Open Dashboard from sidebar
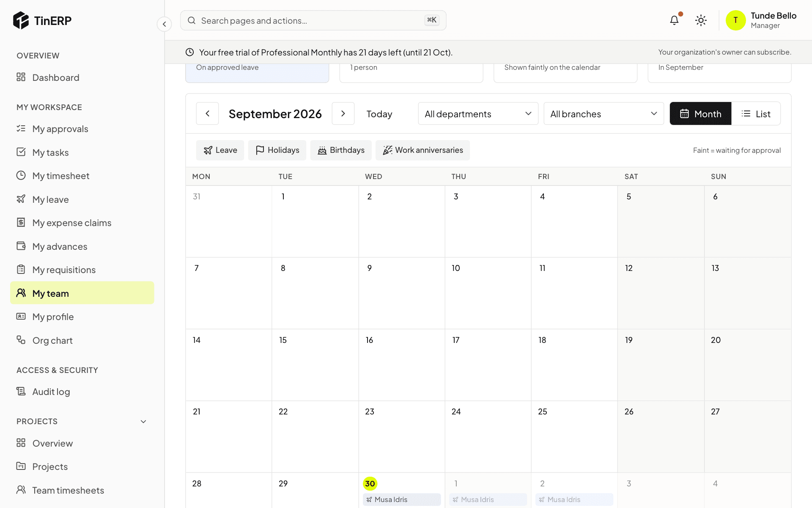Screen dimensions: 812x508 [82, 77]
